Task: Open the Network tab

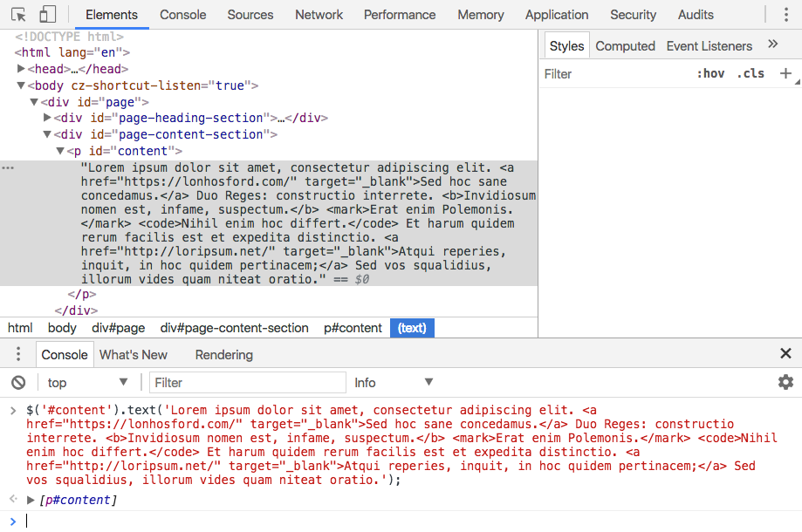Action: coord(319,15)
